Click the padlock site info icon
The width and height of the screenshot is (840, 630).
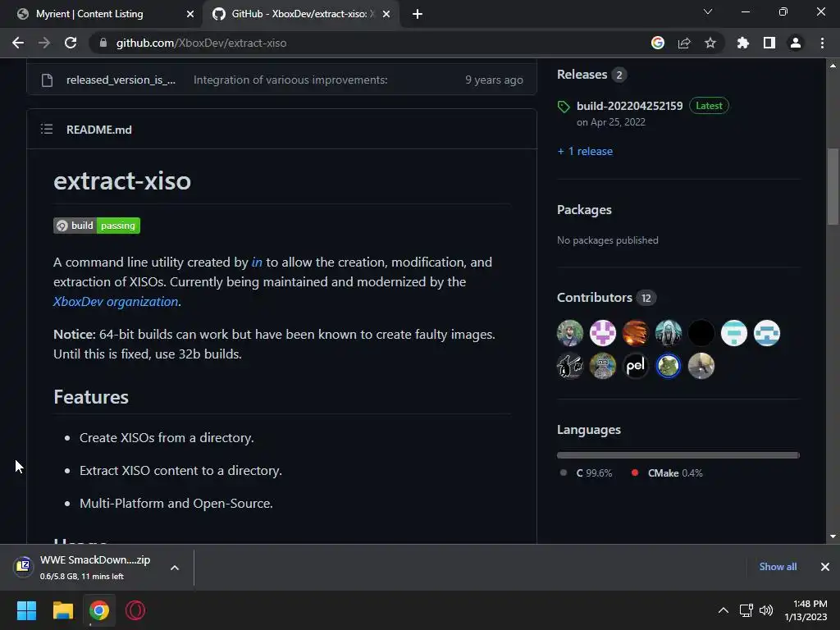[103, 43]
